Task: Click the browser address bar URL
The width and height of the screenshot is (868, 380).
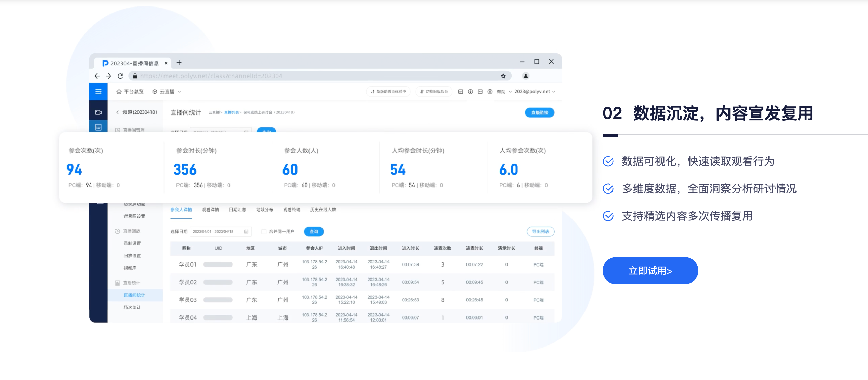Action: click(211, 76)
